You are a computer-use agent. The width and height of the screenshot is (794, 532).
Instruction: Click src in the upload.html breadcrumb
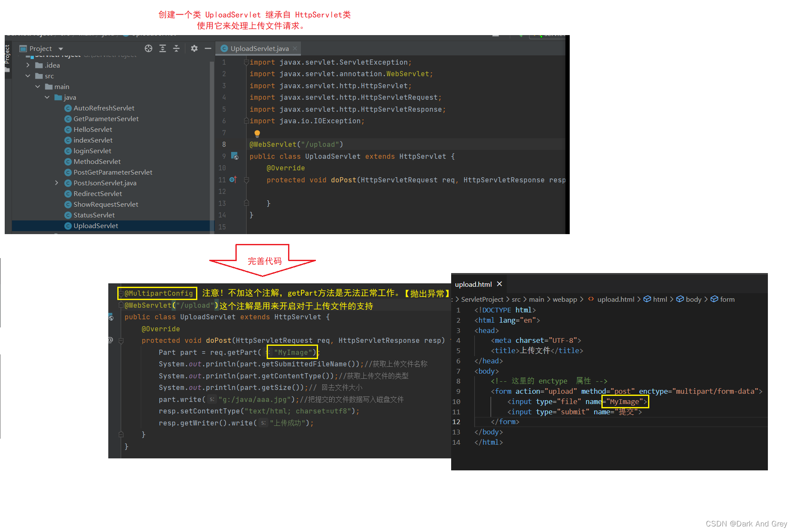tap(516, 299)
